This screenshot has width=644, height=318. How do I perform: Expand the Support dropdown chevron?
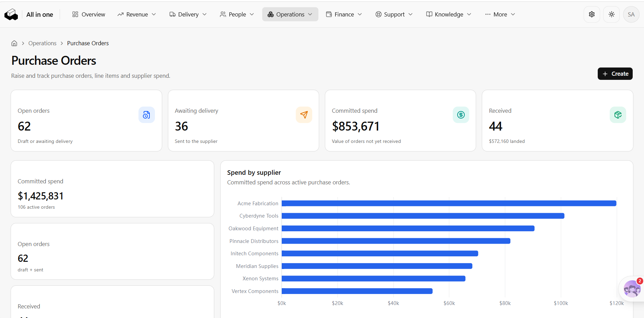point(411,14)
